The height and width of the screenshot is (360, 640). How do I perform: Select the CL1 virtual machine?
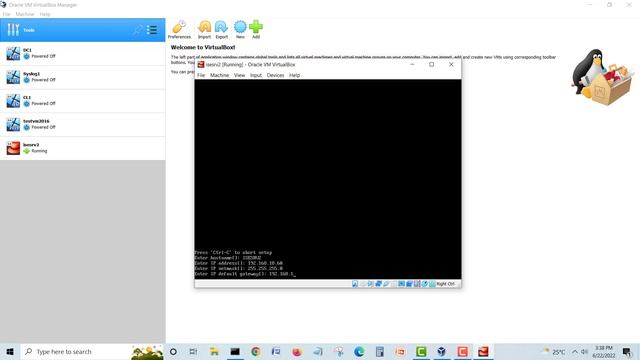(x=82, y=101)
